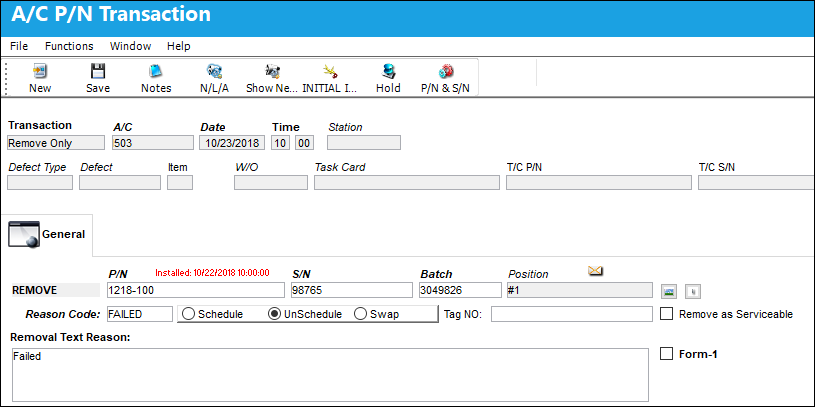
Task: Click the small attachment button right of the picture icon
Action: [693, 292]
